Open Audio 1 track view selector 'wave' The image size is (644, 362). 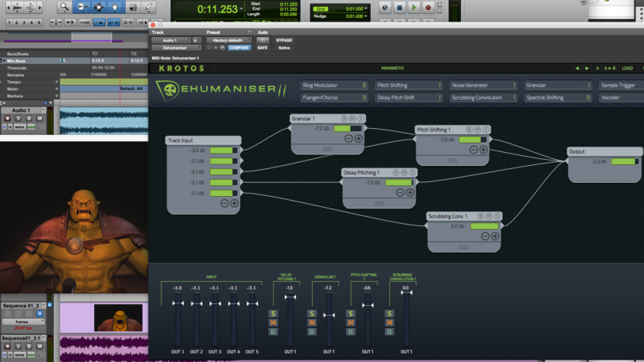tap(19, 127)
